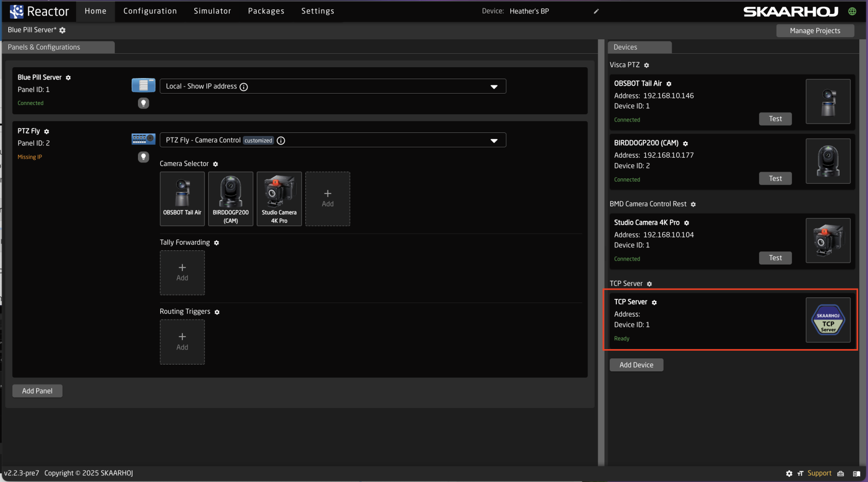This screenshot has height=482, width=868.
Task: Click the Add Device button
Action: [x=636, y=365]
